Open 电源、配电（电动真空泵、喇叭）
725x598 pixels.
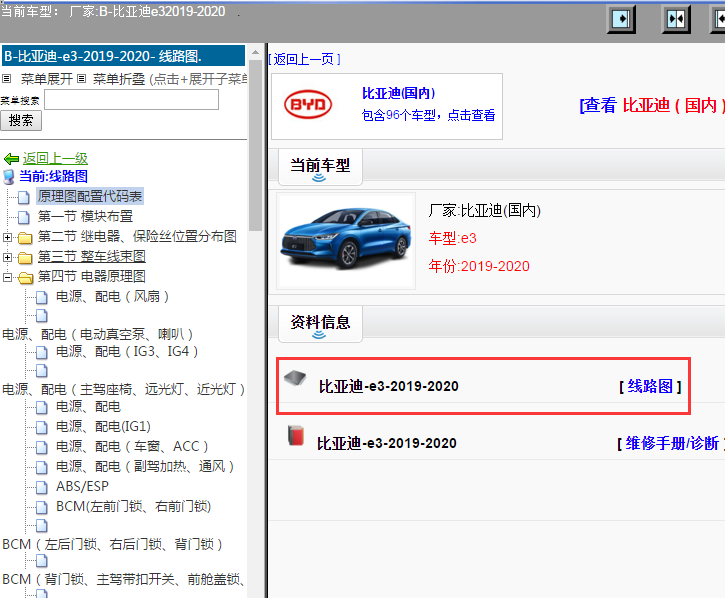tap(98, 334)
